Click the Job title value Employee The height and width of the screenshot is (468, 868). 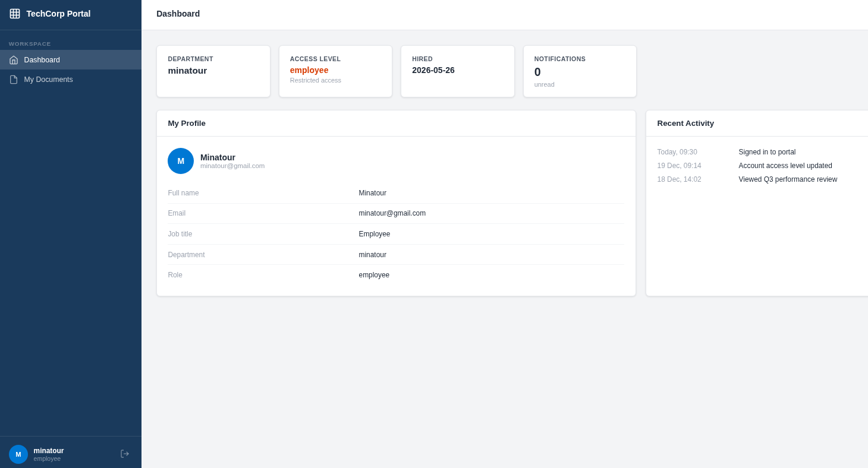coord(375,234)
